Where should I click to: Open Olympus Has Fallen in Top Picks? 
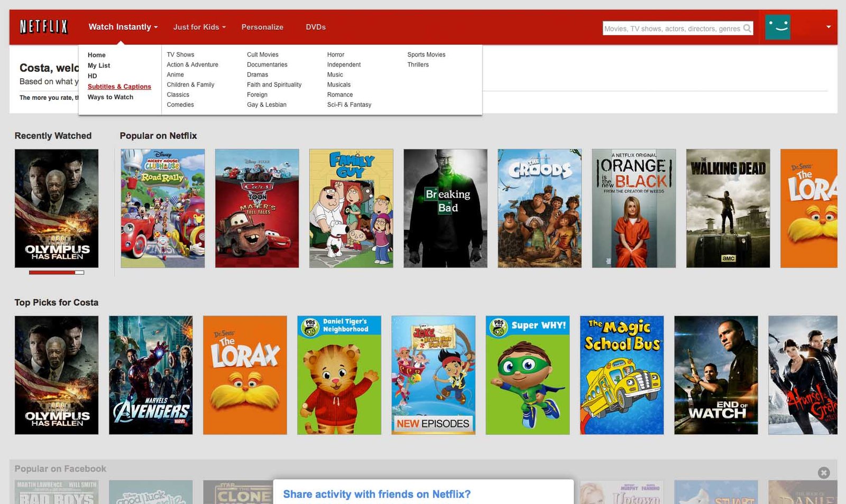coord(57,375)
